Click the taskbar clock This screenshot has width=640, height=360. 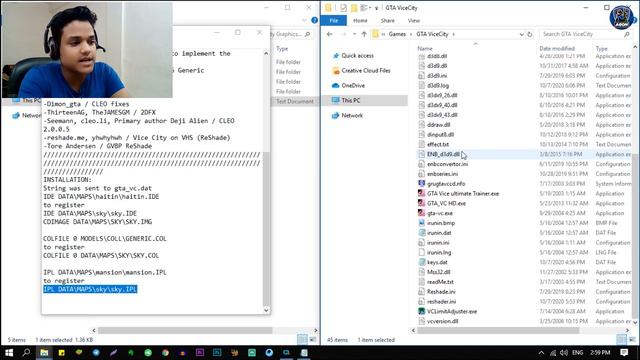600,353
